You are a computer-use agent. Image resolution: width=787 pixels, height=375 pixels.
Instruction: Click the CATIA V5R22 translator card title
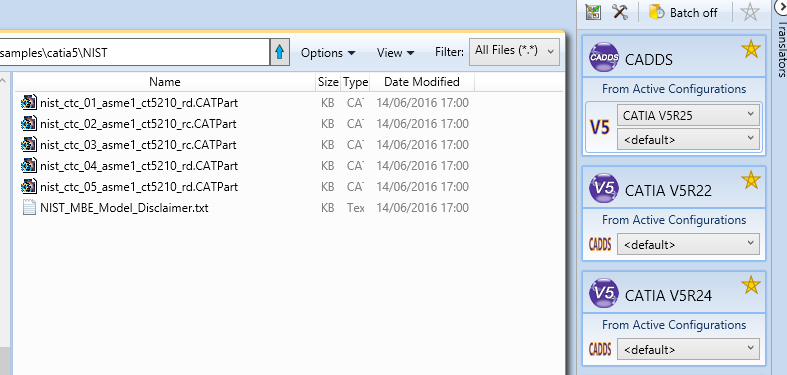pos(668,191)
